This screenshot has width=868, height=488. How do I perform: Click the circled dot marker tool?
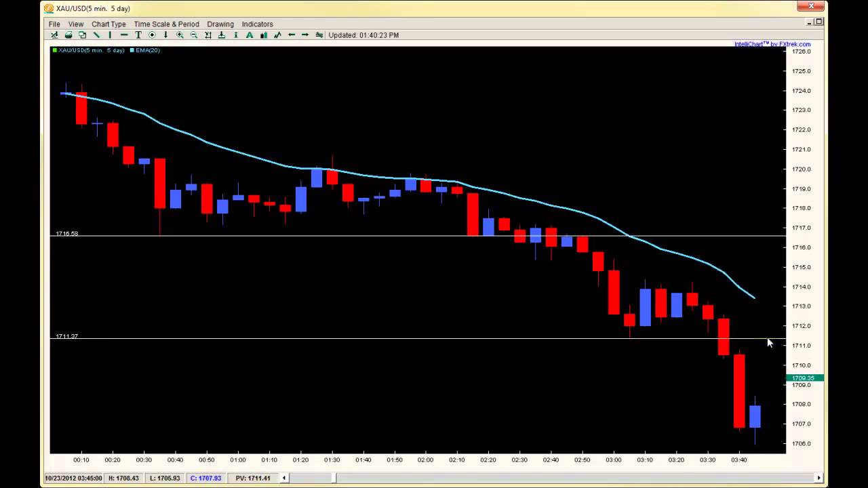pos(152,35)
